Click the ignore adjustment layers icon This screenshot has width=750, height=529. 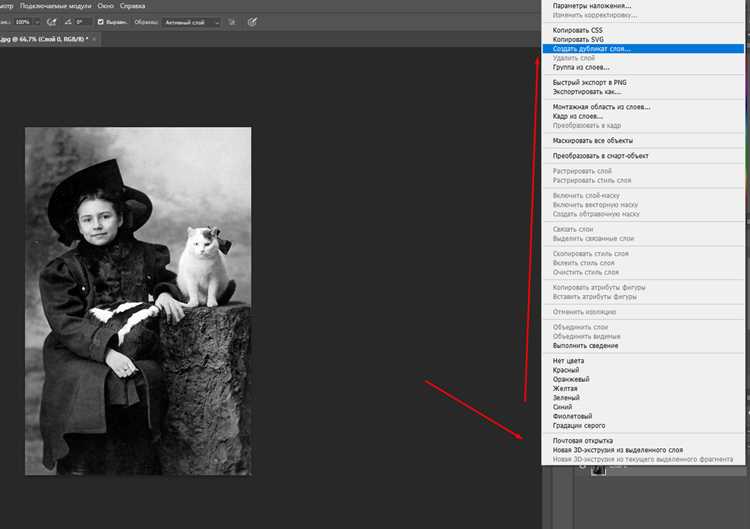[x=232, y=22]
